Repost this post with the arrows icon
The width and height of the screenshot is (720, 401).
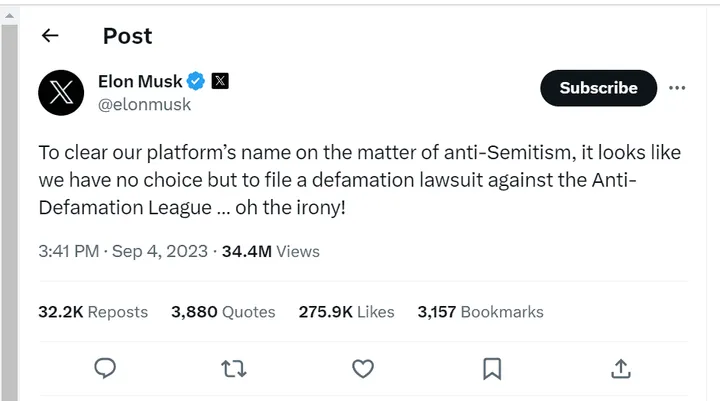[234, 369]
